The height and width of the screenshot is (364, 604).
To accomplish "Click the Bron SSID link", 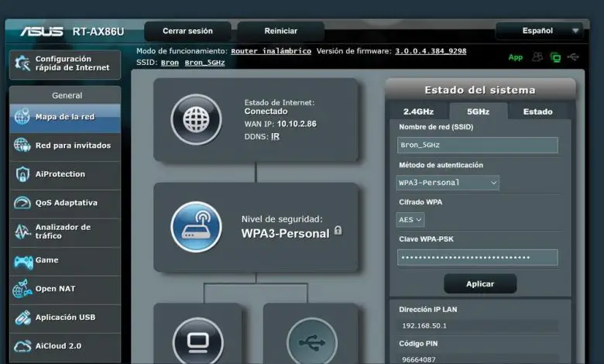I will [x=170, y=63].
